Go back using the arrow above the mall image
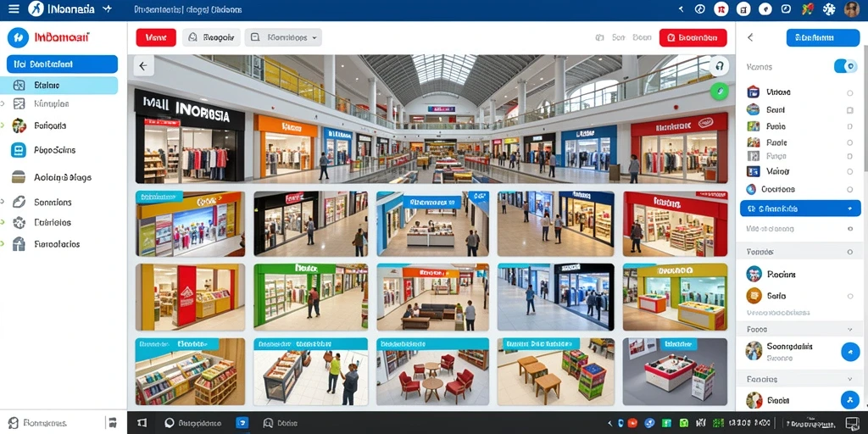Screen dimensions: 868x434 (x=143, y=66)
